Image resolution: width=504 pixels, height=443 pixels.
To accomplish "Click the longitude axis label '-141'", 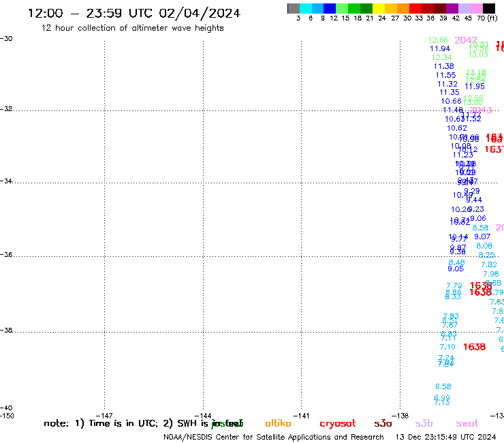I will (x=301, y=416).
